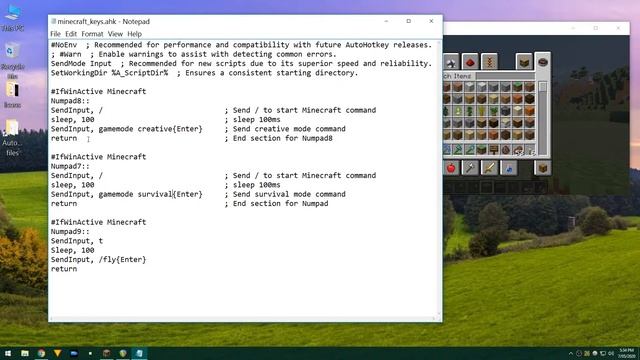
Task: Select the Recycle Bin desktop icon
Action: [13, 59]
